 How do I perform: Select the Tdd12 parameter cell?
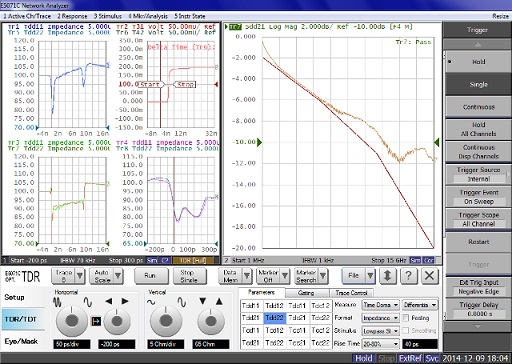tap(275, 306)
